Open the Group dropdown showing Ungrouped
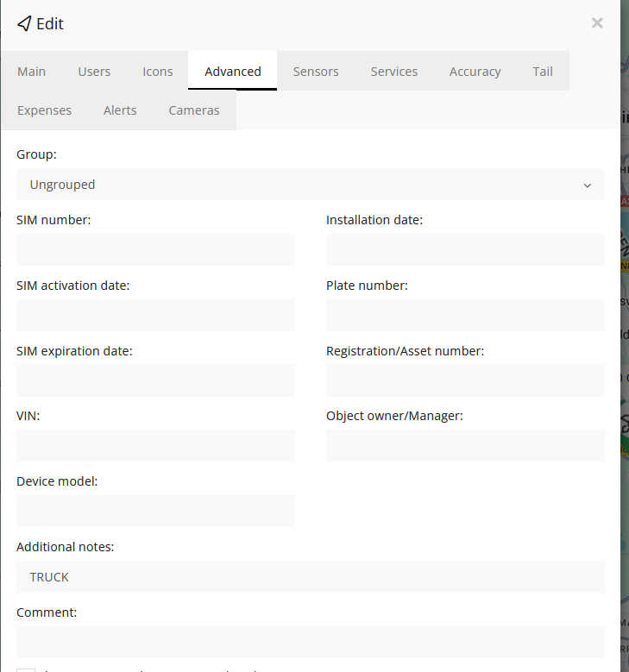 tap(311, 185)
